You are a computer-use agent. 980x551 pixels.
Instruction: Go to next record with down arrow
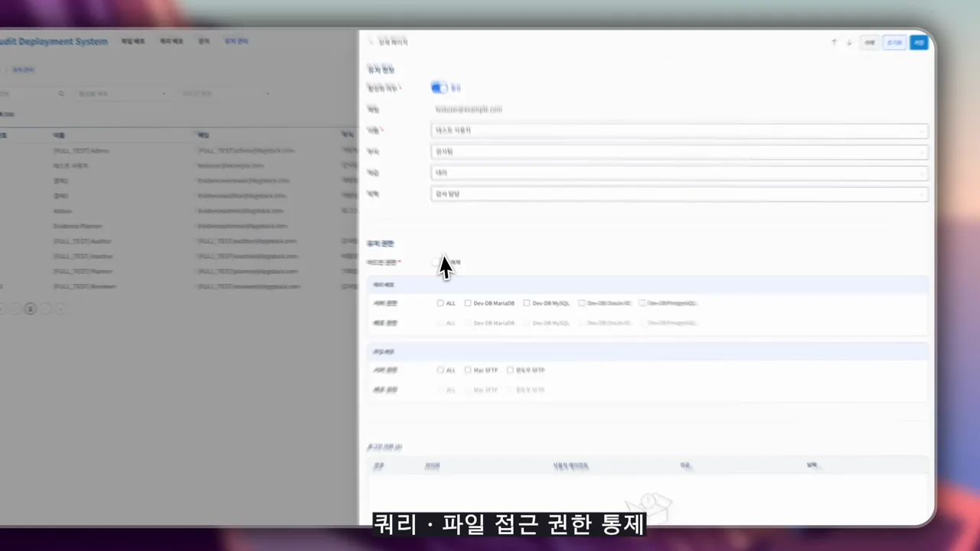[849, 43]
